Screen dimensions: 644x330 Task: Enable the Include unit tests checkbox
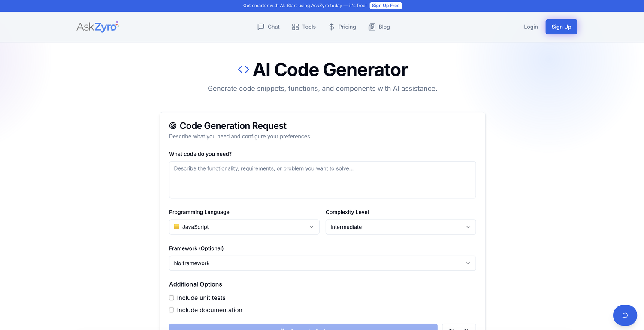171,298
